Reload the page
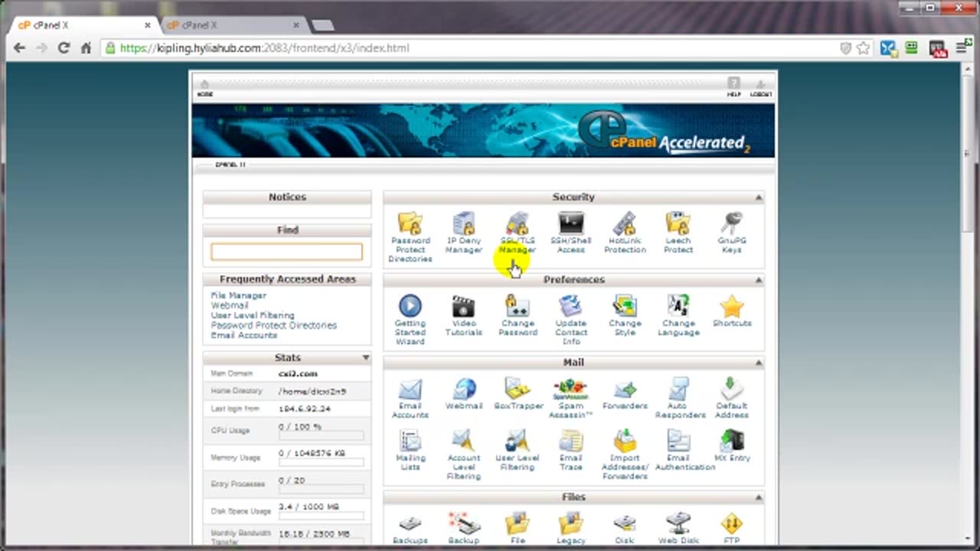 [x=64, y=48]
